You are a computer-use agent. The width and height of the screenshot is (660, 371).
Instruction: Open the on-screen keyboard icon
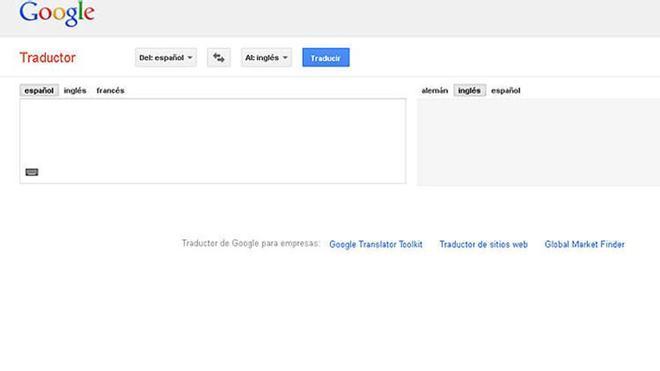click(32, 172)
